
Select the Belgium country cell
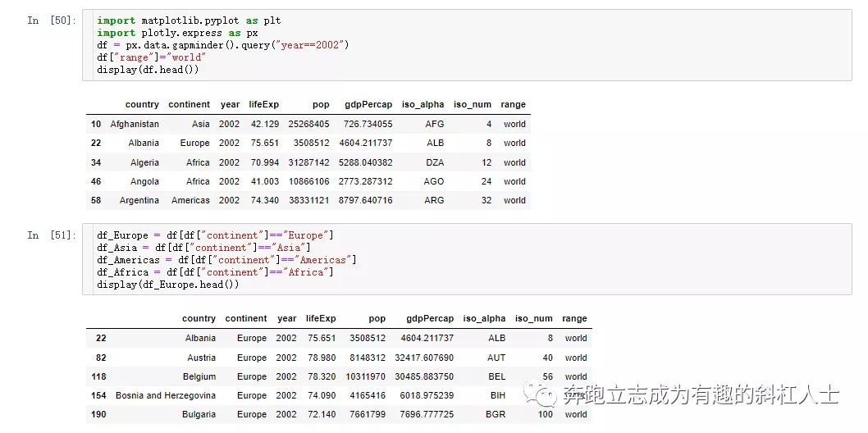tap(199, 376)
